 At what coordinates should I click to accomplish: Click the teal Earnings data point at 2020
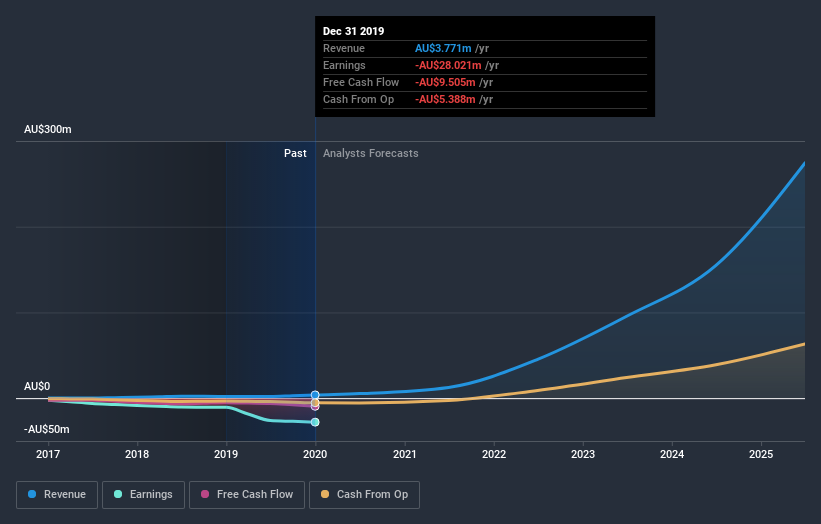[x=315, y=422]
